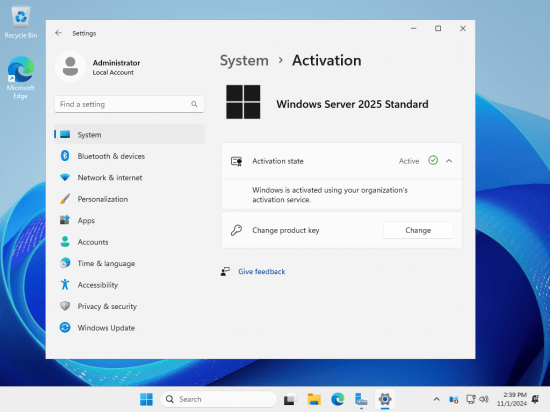Select the System icon in sidebar
The width and height of the screenshot is (550, 412).
tap(65, 135)
